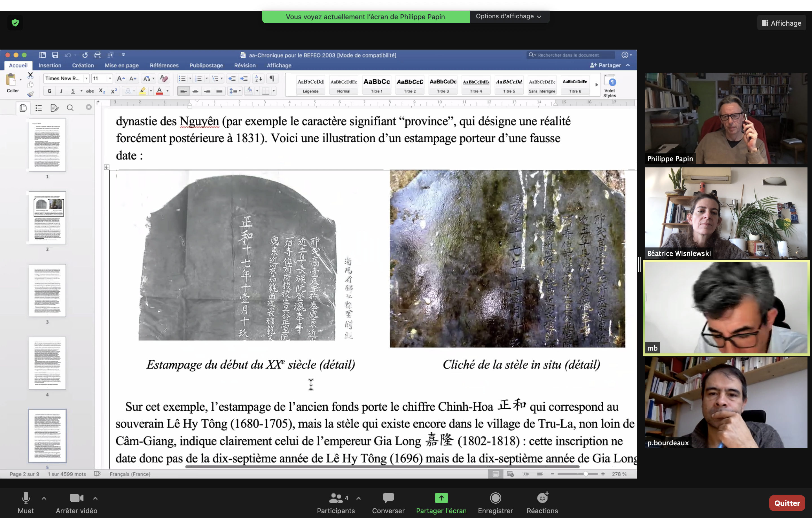Start recording with Enregistrer
The width and height of the screenshot is (812, 518).
click(x=495, y=498)
